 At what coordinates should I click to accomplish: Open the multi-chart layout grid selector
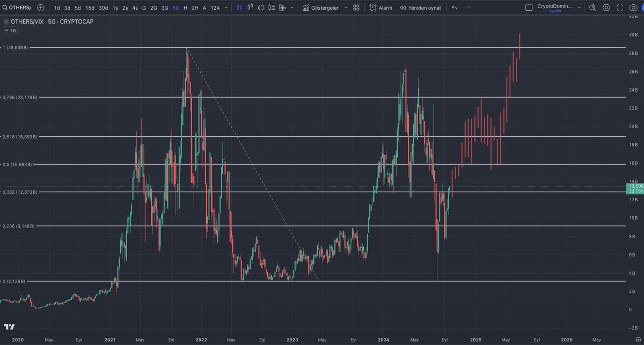pos(356,8)
